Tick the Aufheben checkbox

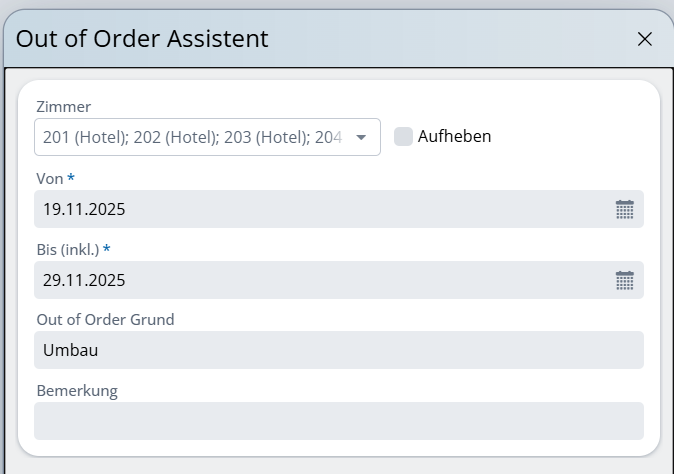[403, 137]
